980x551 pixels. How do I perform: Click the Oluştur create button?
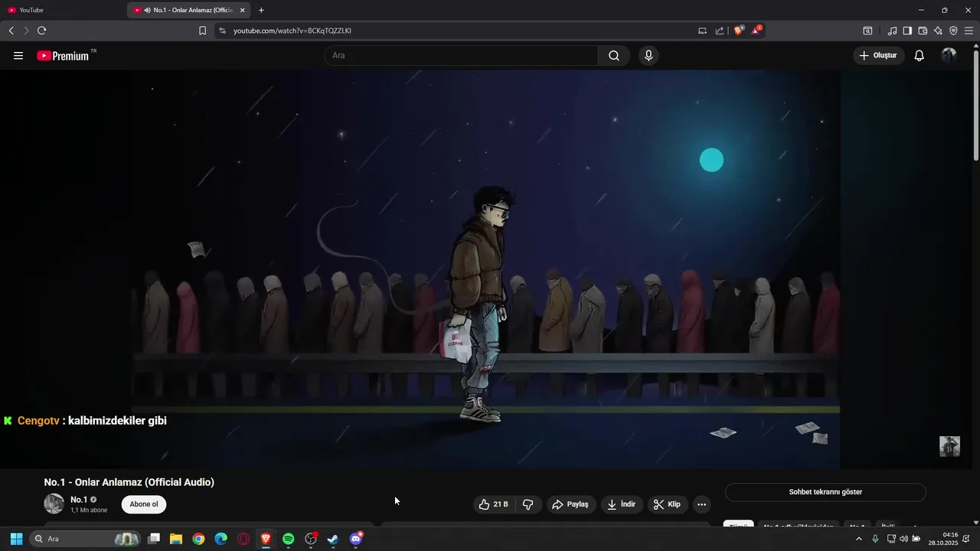879,56
